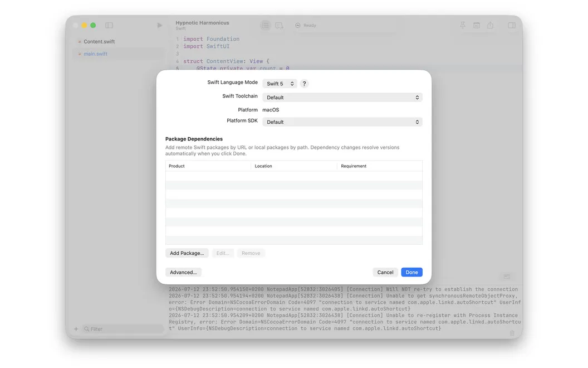The width and height of the screenshot is (588, 368).
Task: Select main.swift in the sidebar
Action: point(119,54)
